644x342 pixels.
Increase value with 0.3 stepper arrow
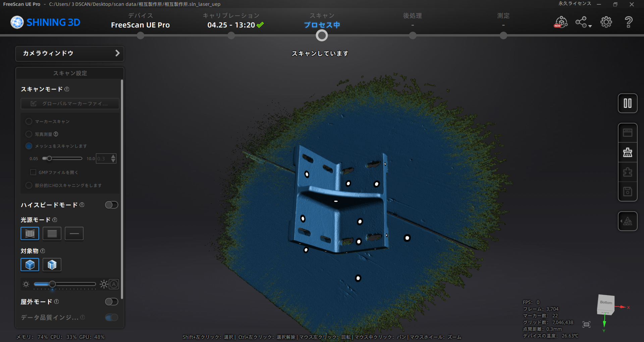point(113,156)
